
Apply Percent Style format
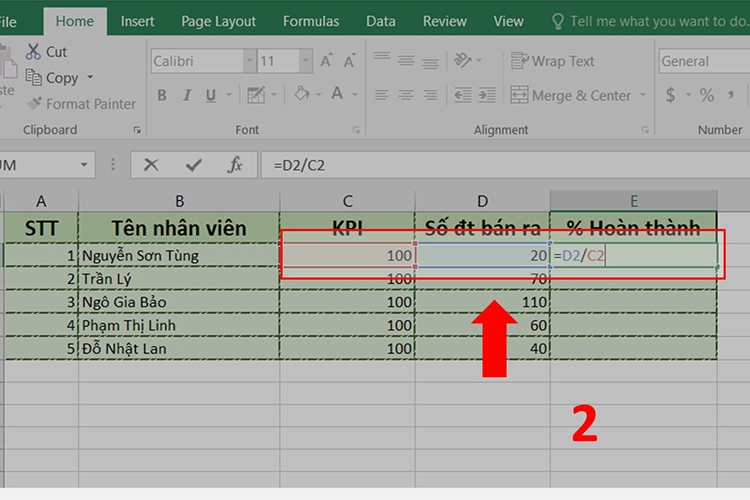click(x=707, y=95)
